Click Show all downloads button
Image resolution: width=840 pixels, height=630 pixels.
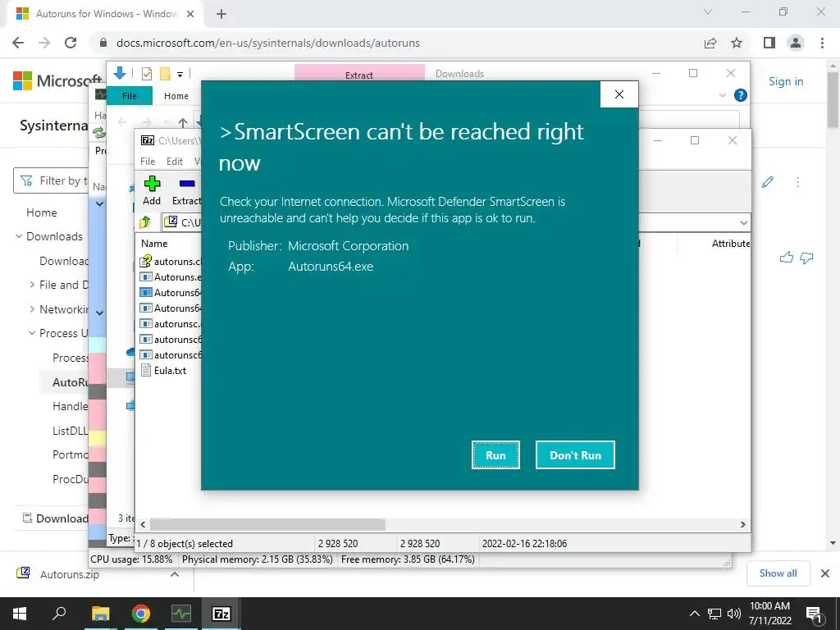[778, 573]
